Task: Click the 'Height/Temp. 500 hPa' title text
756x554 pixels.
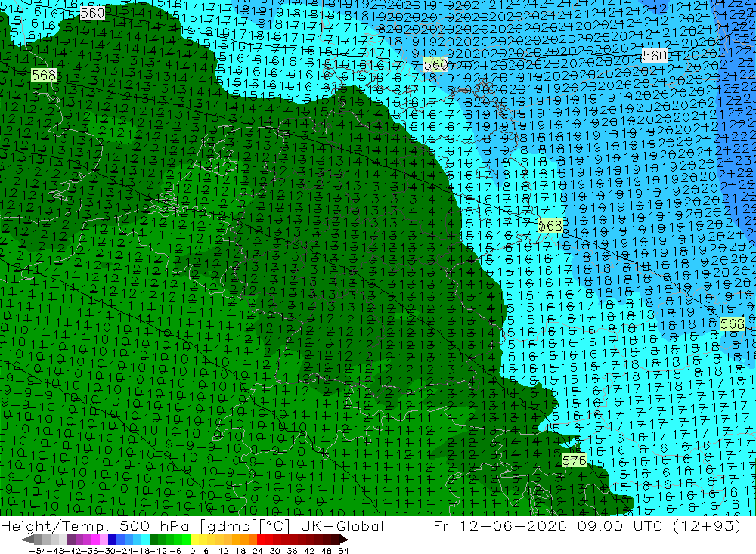Action: 94,526
